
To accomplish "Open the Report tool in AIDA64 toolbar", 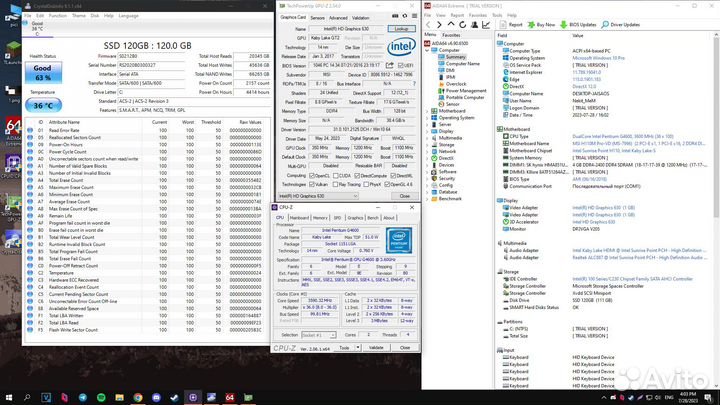I will pos(511,25).
